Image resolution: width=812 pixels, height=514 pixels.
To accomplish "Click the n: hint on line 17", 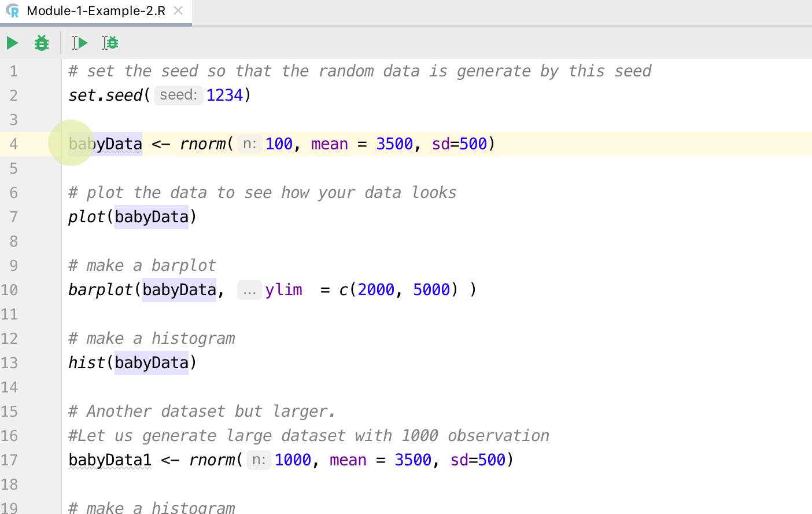I will coord(259,460).
